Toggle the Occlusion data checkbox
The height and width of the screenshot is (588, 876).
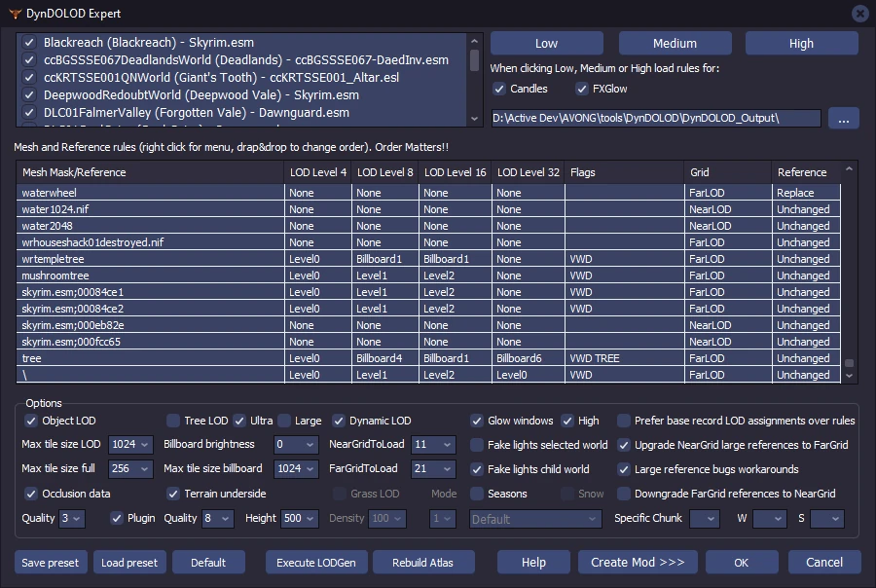(x=31, y=494)
